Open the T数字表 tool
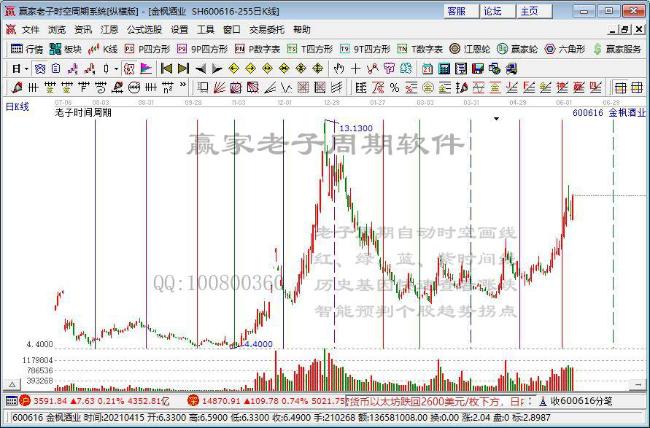This screenshot has width=650, height=428. point(420,49)
